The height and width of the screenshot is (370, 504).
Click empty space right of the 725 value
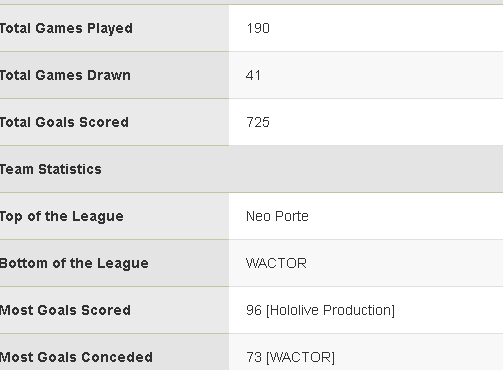coord(387,122)
